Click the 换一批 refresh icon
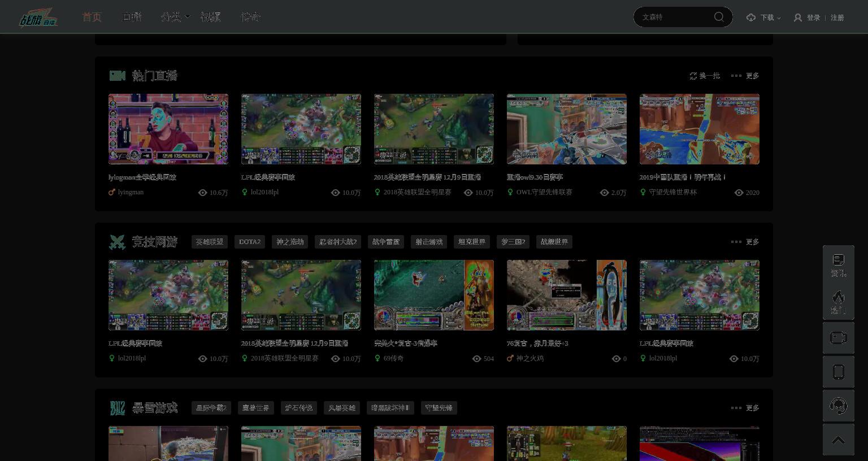This screenshot has height=461, width=868. point(693,76)
